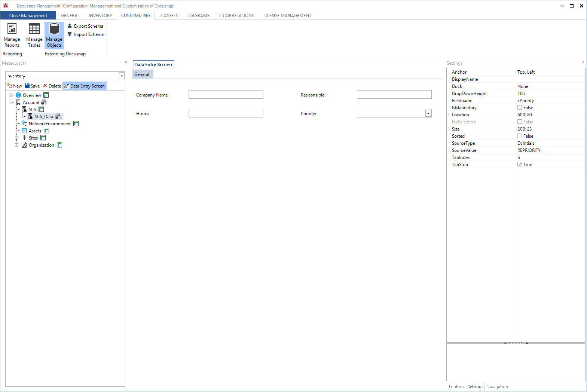This screenshot has height=392, width=587.
Task: Switch to the IT ASSETS ribbon tab
Action: click(169, 15)
